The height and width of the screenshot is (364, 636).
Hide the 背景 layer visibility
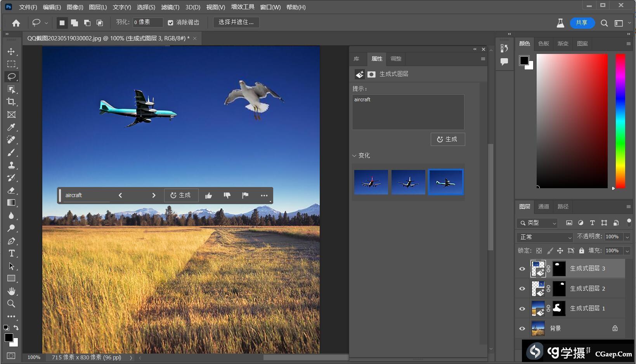click(522, 329)
